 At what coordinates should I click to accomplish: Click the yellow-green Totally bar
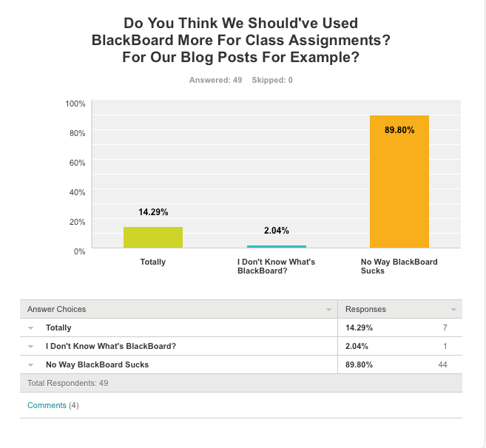coord(153,237)
